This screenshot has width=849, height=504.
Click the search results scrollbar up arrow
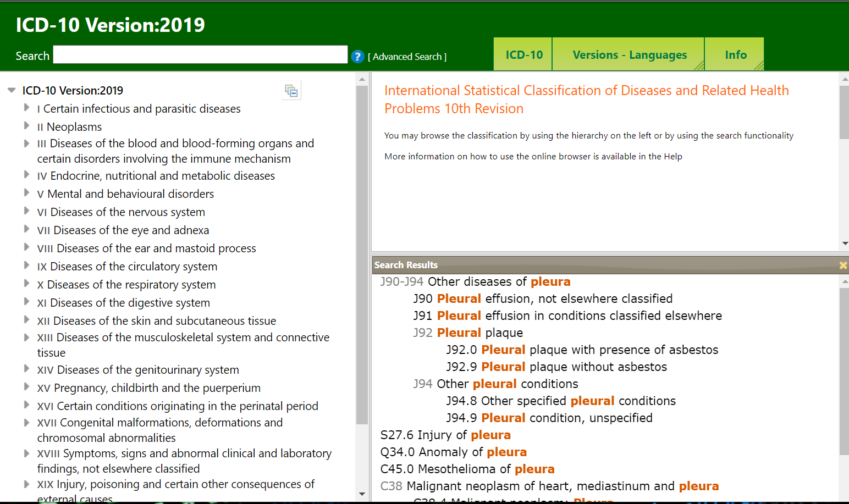(844, 281)
